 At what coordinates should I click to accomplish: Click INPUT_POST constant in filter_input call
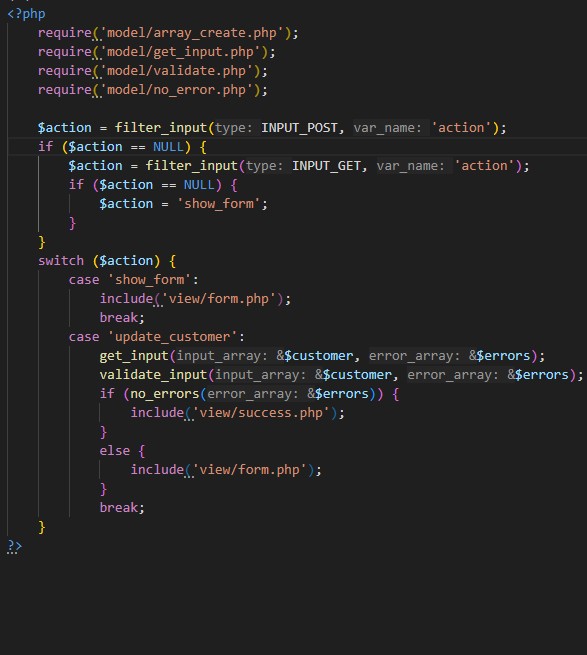pos(299,127)
